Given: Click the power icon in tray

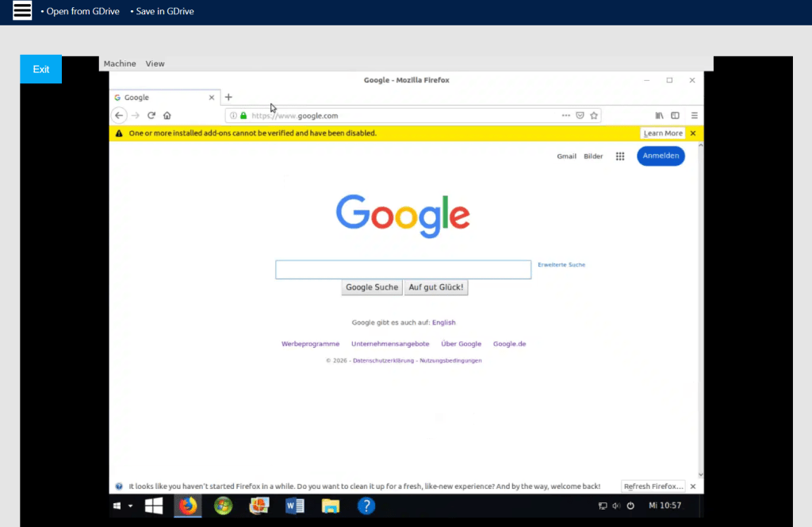Looking at the screenshot, I should click(x=630, y=506).
